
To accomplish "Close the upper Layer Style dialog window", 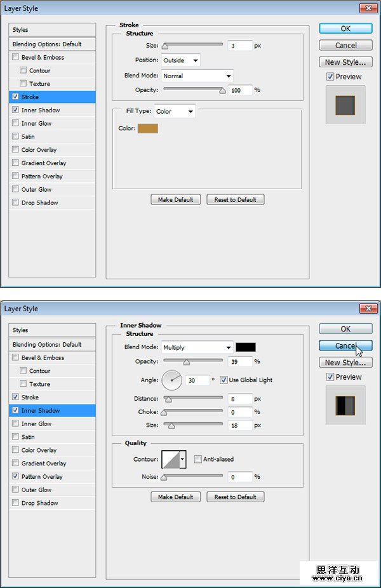I will click(x=367, y=8).
